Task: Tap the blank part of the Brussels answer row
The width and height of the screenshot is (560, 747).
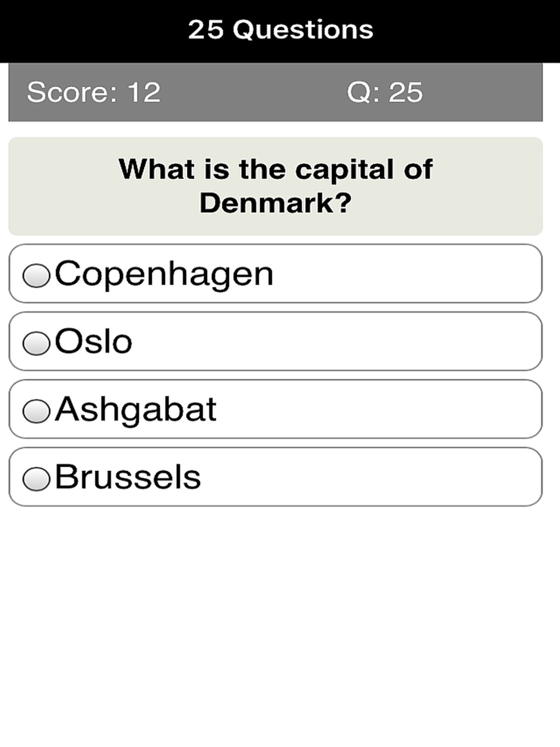Action: click(370, 477)
